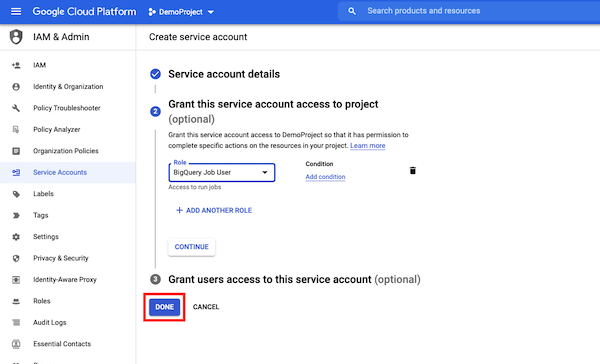Click the Google Cloud Platform logo text
Screen dimensions: 600x364
pos(84,11)
